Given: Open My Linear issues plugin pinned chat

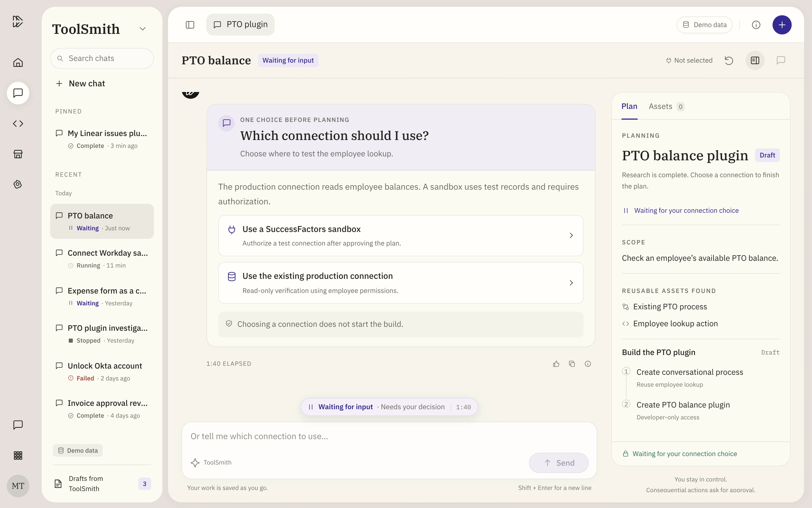Looking at the screenshot, I should (x=102, y=139).
